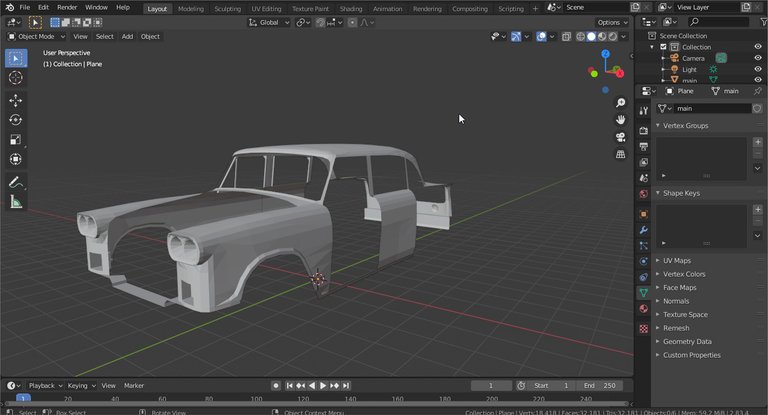This screenshot has width=768, height=415.
Task: Open the Object Data mesh tab
Action: point(644,293)
